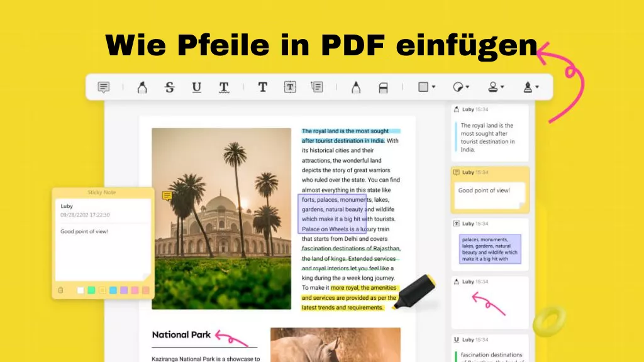Viewport: 644px width, 362px height.
Task: Select the rectangle shape tool
Action: coord(423,87)
